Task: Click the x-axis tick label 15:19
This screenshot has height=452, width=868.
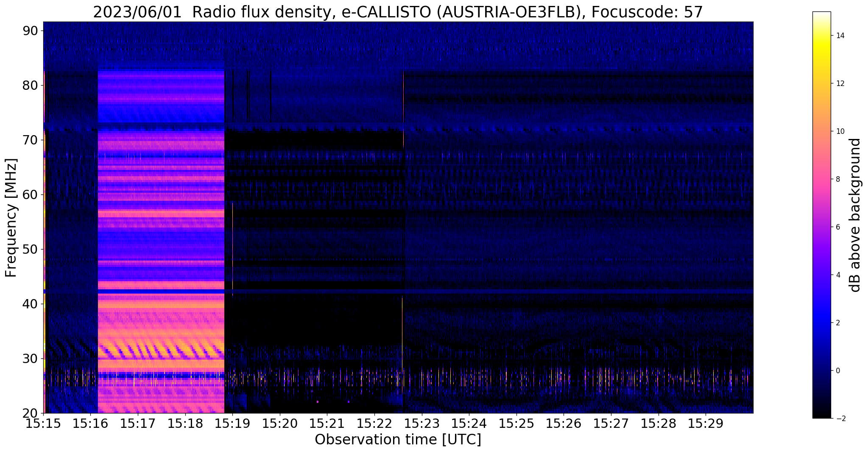Action: (x=232, y=423)
